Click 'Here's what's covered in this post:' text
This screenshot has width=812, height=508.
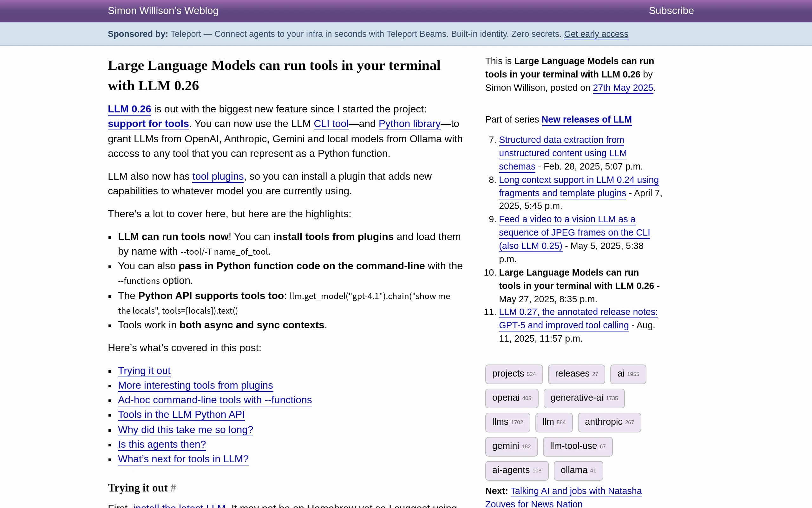184,348
